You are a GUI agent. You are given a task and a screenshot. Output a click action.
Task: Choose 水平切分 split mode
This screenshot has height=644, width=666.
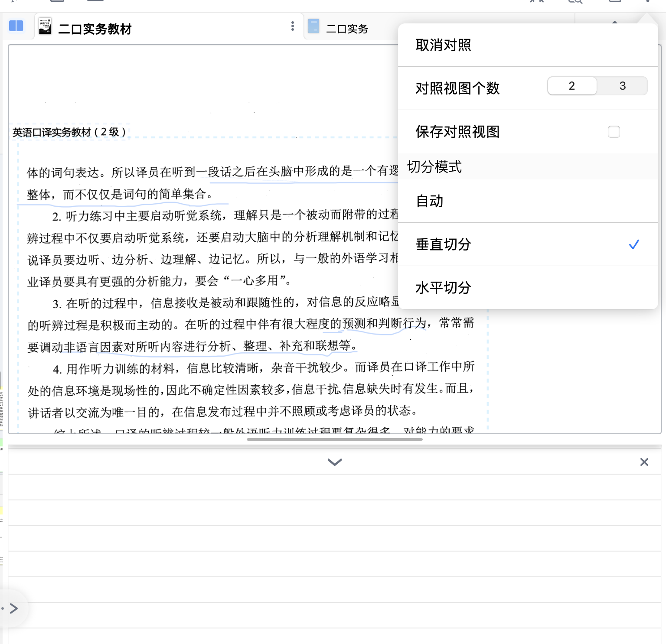443,288
